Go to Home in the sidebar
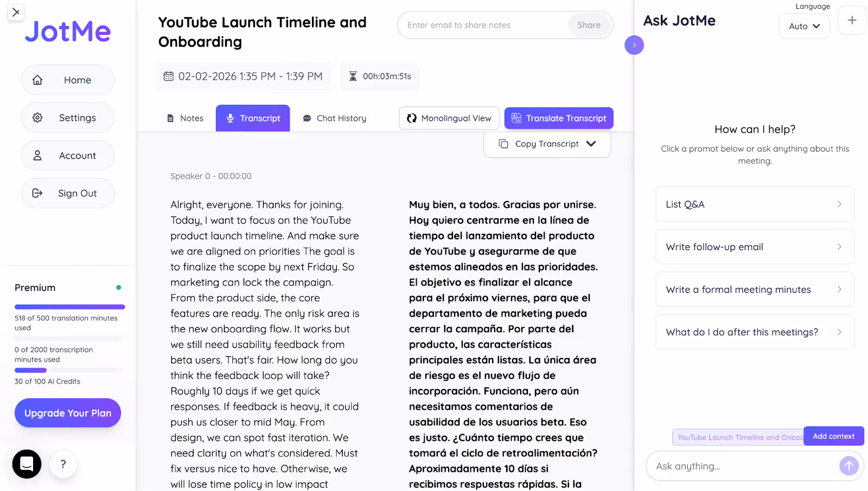The width and height of the screenshot is (868, 491). coord(68,80)
